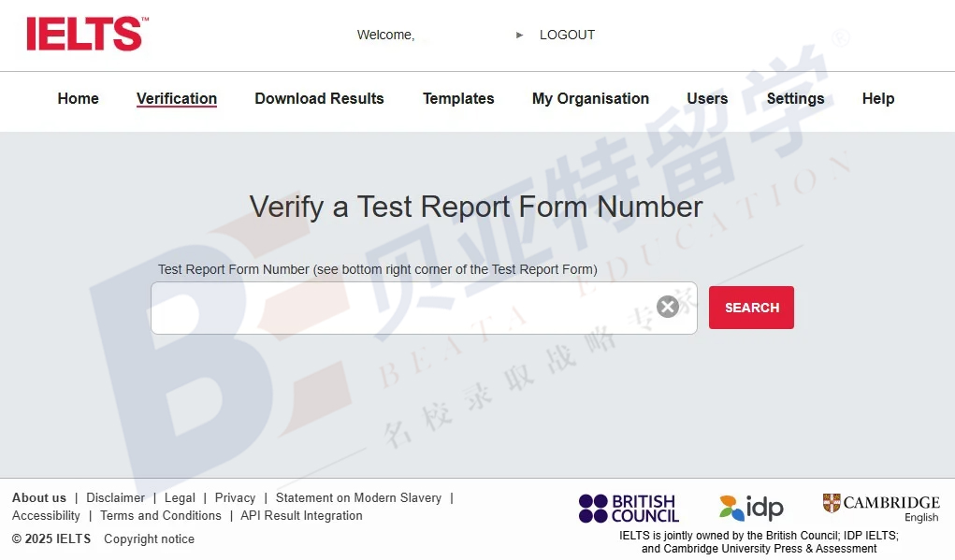Open the Privacy footer link
The height and width of the screenshot is (560, 955).
click(235, 498)
